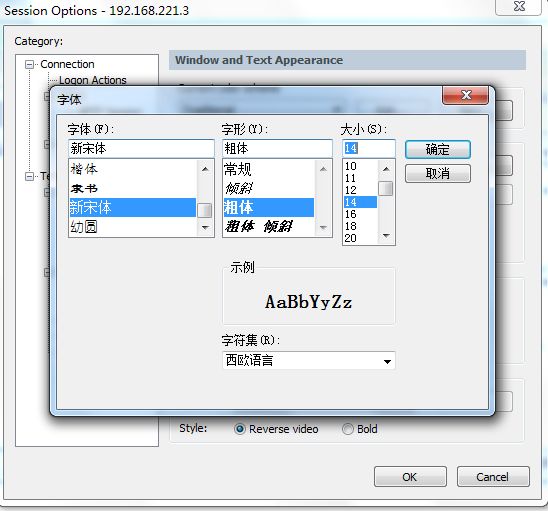548x511 pixels.
Task: Click the size input field showing 14
Action: [369, 149]
